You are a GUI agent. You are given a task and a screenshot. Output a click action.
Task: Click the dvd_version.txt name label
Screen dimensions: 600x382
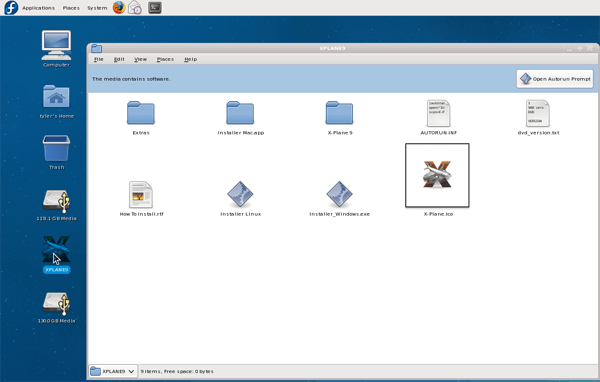point(538,133)
